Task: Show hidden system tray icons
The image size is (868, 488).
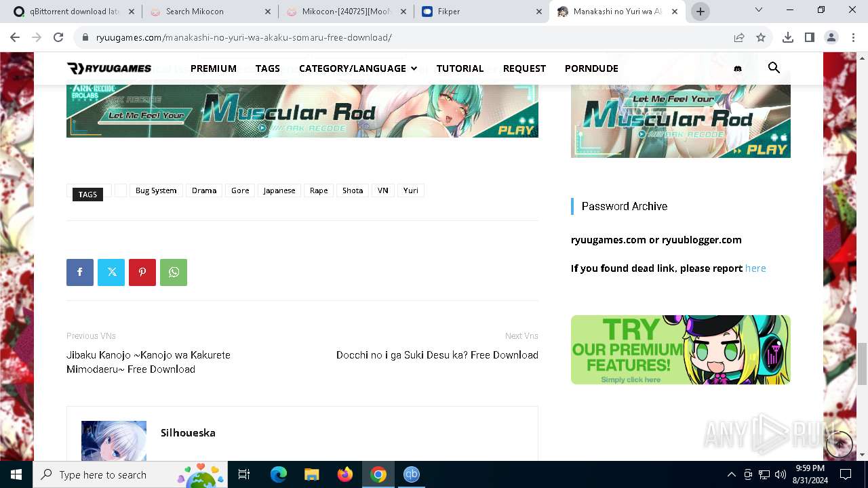Action: pos(731,474)
